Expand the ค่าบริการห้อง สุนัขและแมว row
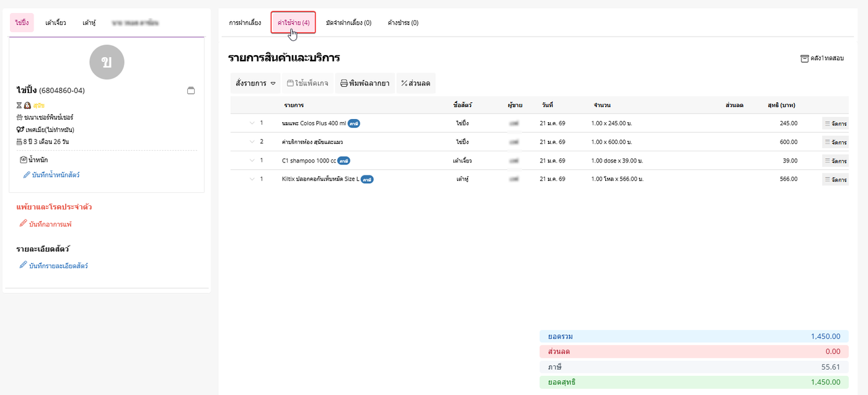 click(x=252, y=142)
